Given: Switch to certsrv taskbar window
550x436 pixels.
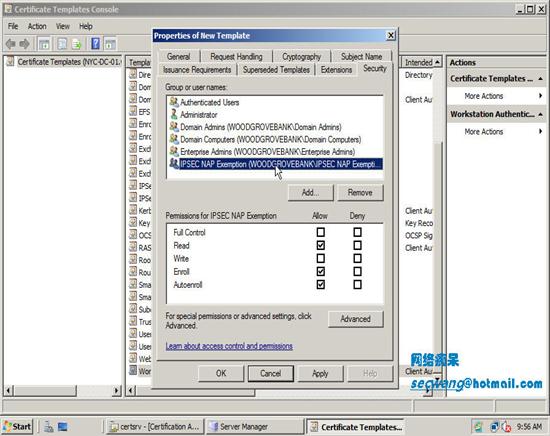Looking at the screenshot, I should (x=154, y=427).
